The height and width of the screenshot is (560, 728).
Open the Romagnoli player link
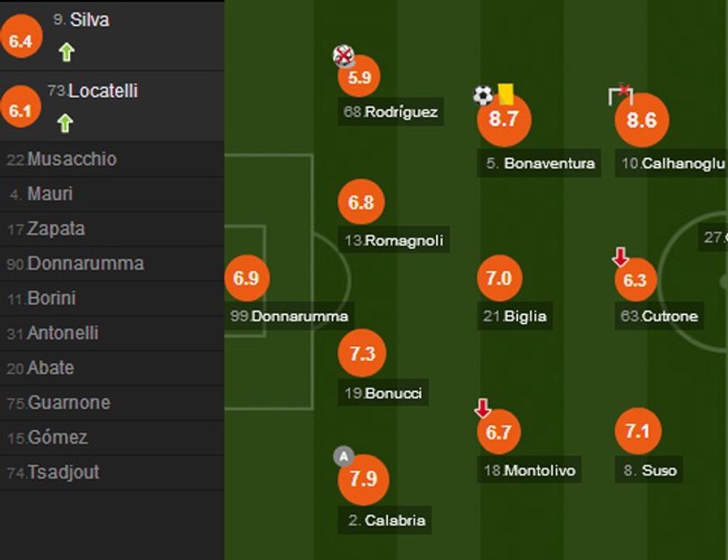click(404, 240)
